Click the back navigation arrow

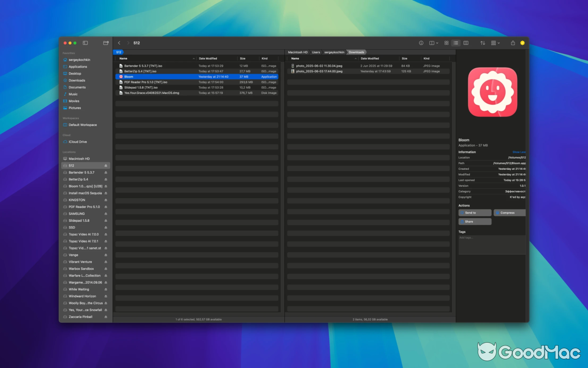click(x=119, y=43)
